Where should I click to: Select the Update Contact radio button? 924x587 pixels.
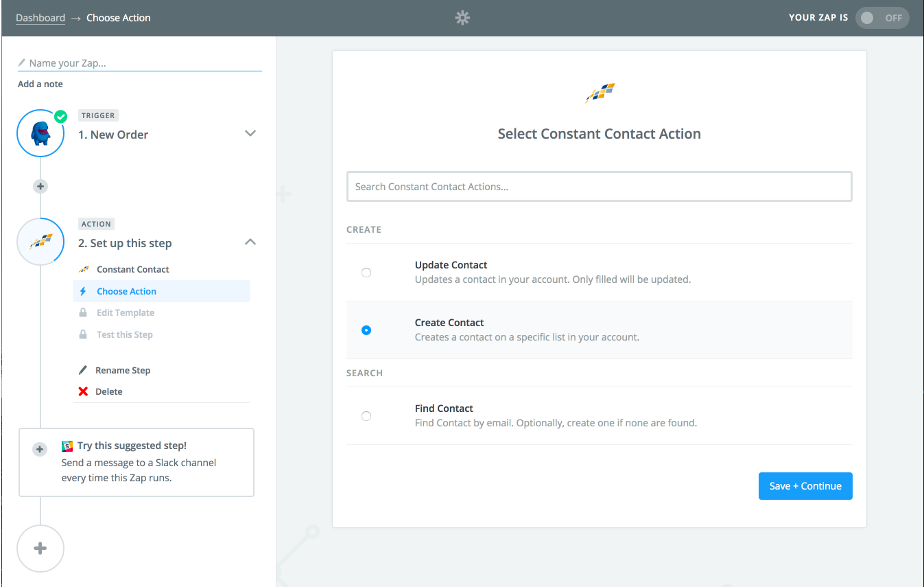pyautogui.click(x=366, y=273)
